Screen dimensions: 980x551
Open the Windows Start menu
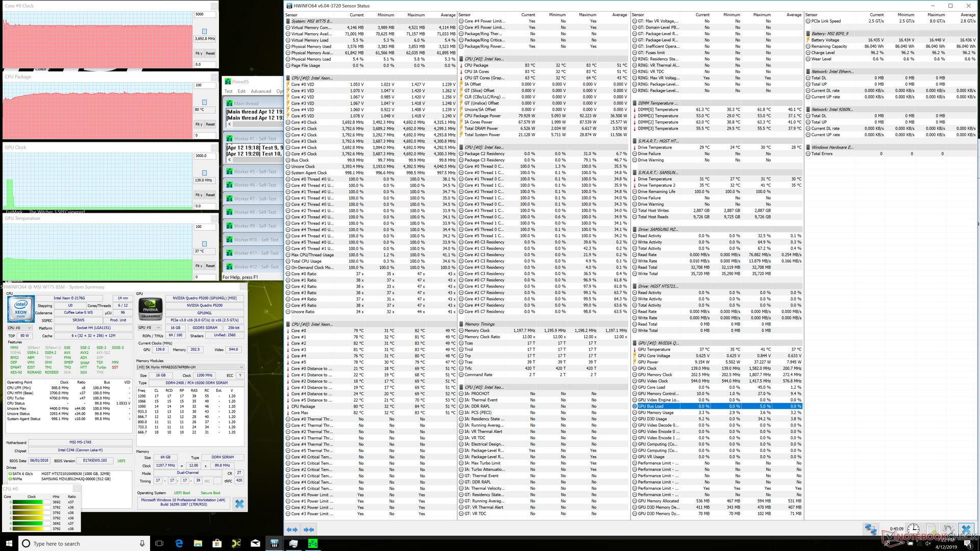click(9, 543)
